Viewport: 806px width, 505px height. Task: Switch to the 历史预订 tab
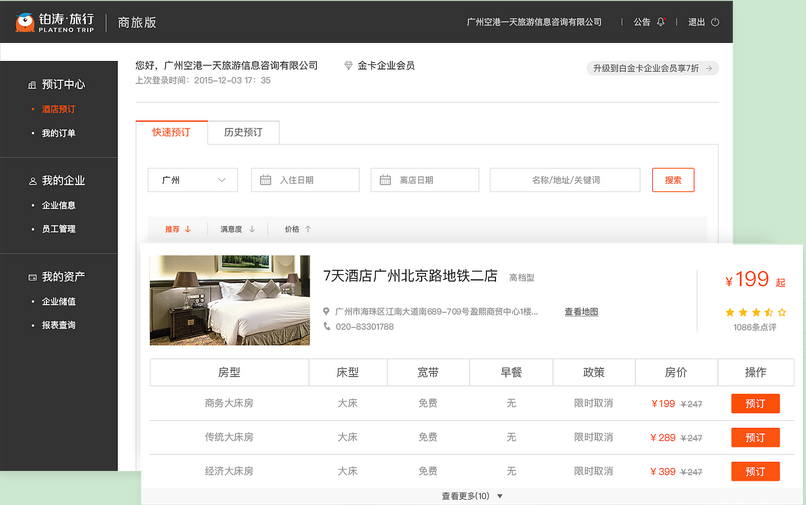pos(243,132)
